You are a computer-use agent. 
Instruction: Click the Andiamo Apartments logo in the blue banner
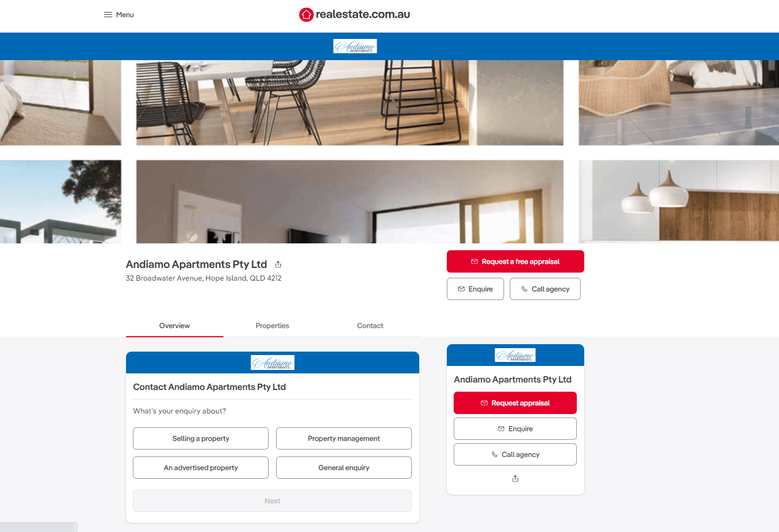355,46
